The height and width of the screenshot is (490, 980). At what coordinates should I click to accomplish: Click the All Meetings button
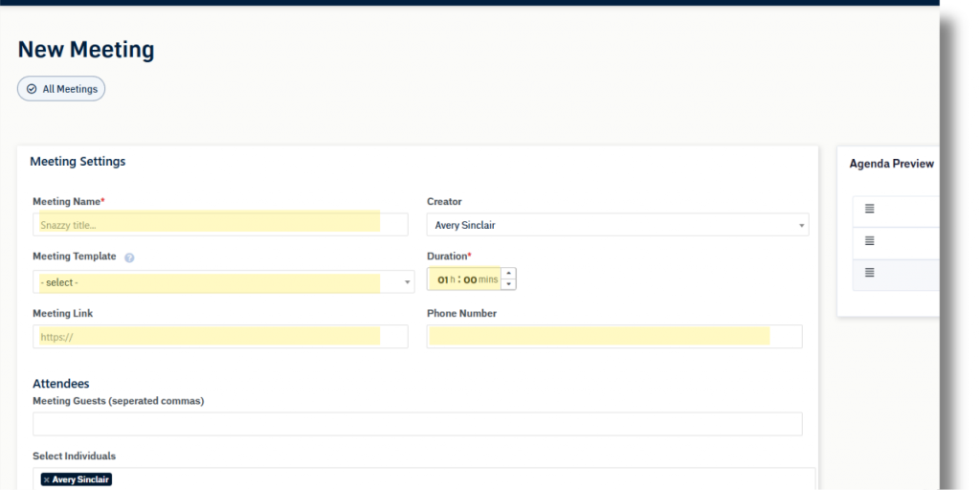[x=61, y=89]
